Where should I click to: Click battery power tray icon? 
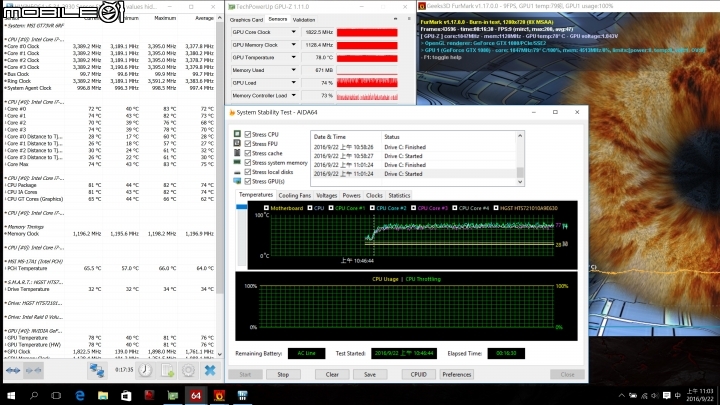pos(633,395)
